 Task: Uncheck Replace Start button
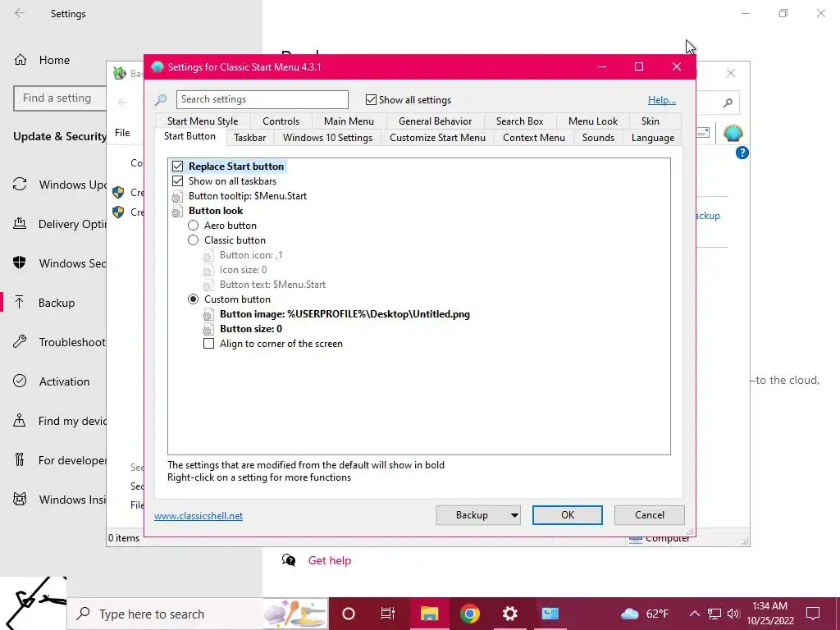177,167
